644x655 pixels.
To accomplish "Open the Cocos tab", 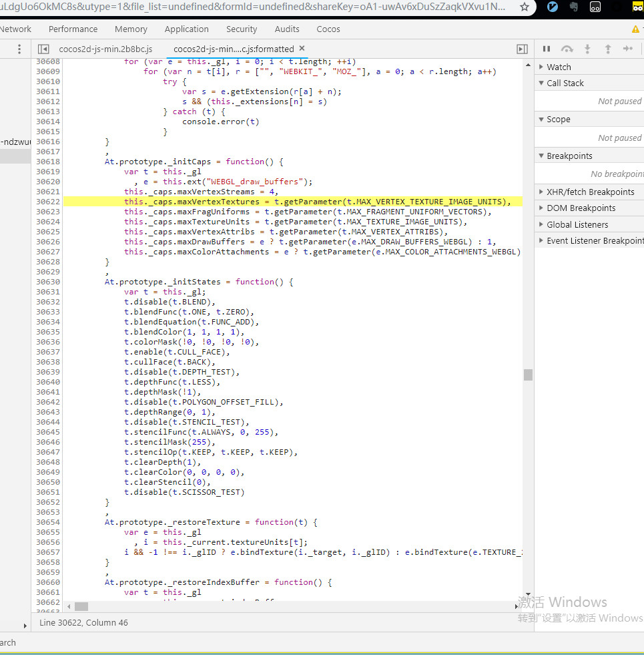I will [x=328, y=29].
